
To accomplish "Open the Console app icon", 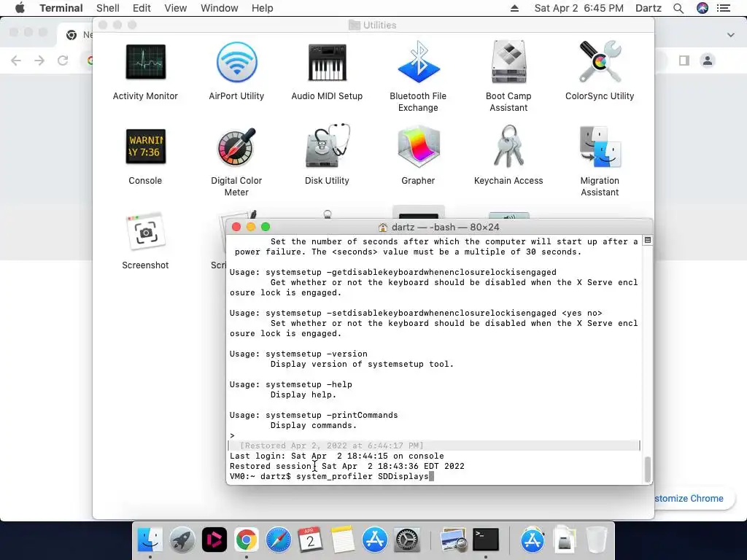I will 145,146.
